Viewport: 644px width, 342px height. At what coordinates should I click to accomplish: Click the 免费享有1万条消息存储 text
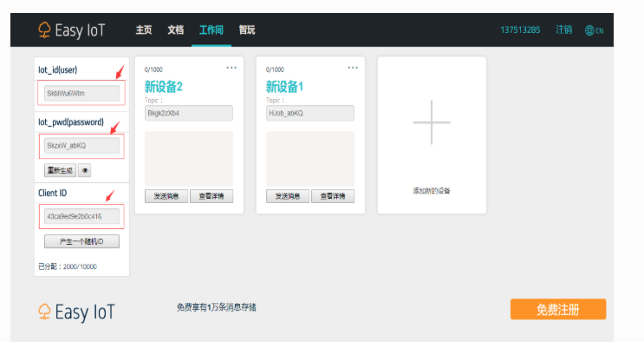click(217, 307)
